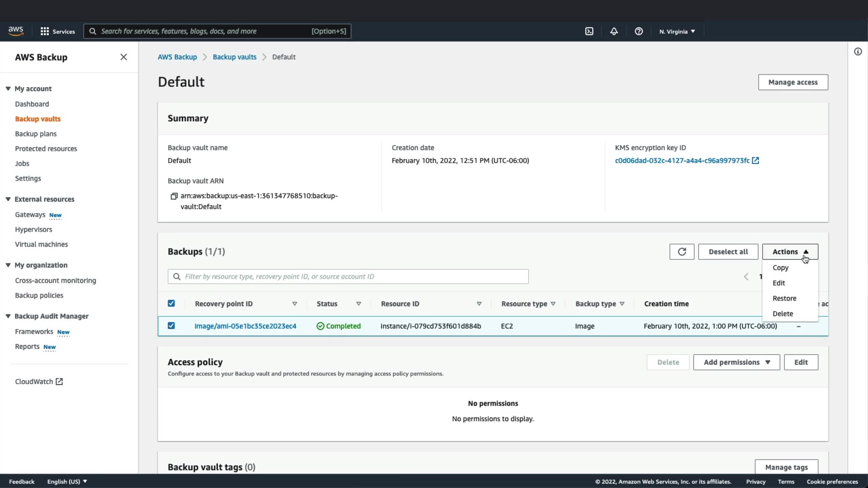Uncheck the select-all backups checkbox
868x488 pixels.
point(171,304)
